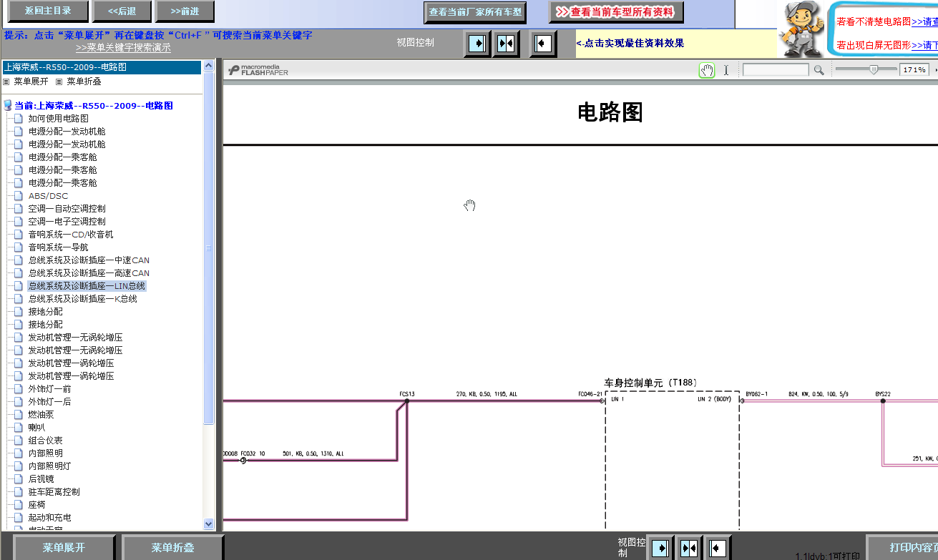
Task: Click the 车身控制单元 (T188) label in diagram
Action: tap(650, 383)
